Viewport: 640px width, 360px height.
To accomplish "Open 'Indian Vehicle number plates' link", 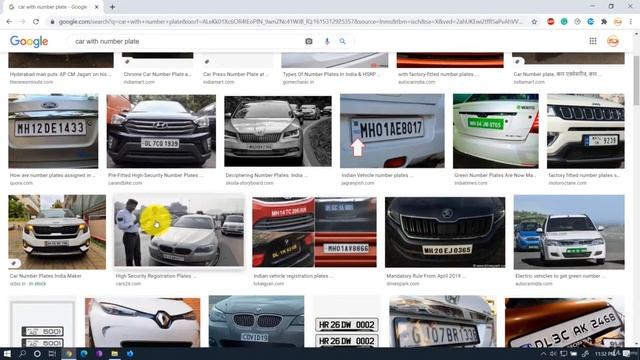I will 377,175.
